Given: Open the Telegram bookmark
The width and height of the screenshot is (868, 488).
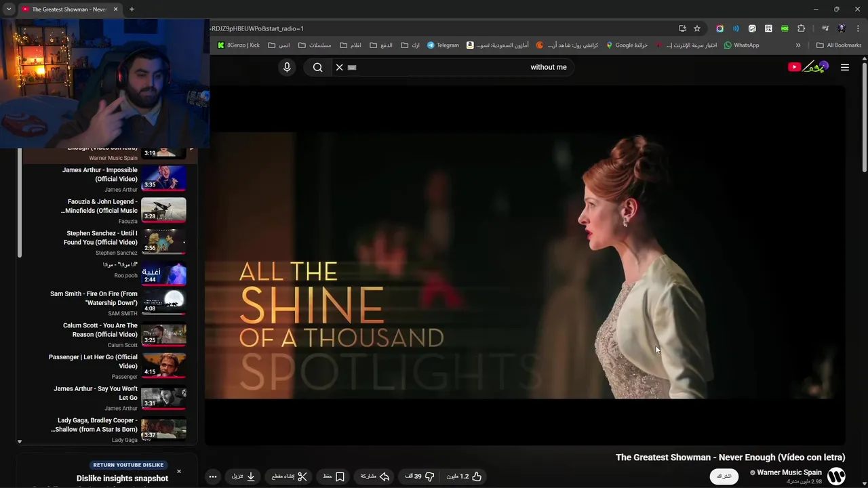Looking at the screenshot, I should (x=443, y=45).
